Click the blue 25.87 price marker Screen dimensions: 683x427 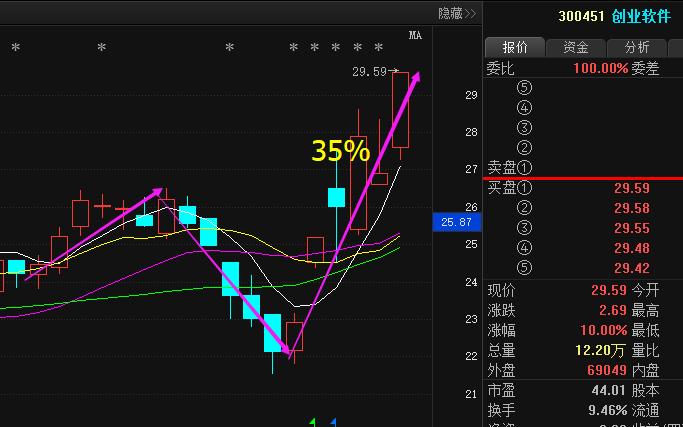tap(455, 222)
